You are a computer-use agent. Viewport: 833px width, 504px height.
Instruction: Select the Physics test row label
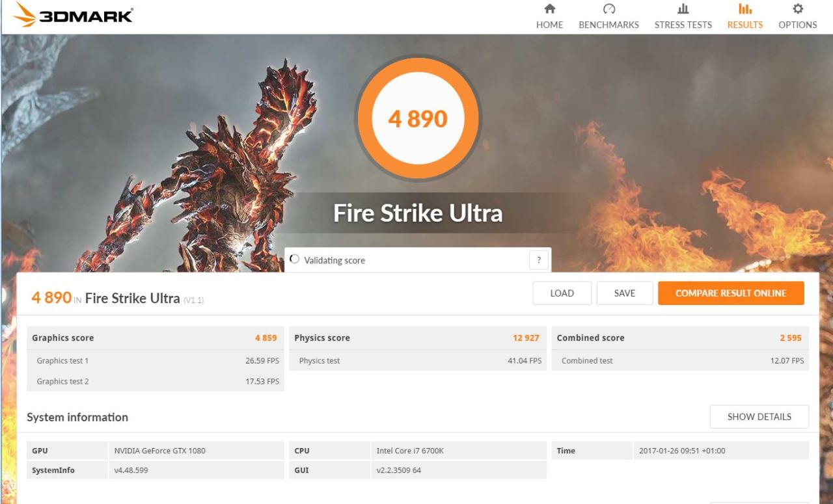click(x=320, y=361)
